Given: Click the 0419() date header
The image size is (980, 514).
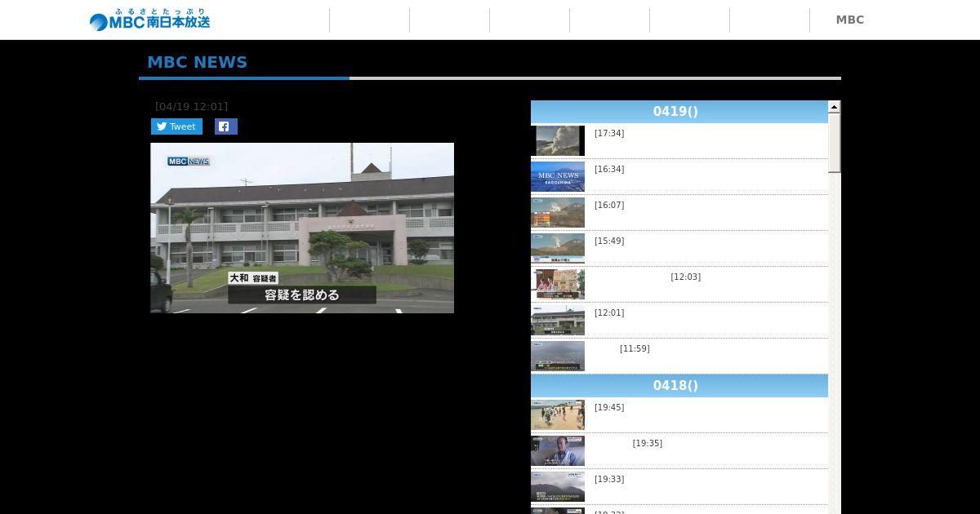Looking at the screenshot, I should point(679,112).
